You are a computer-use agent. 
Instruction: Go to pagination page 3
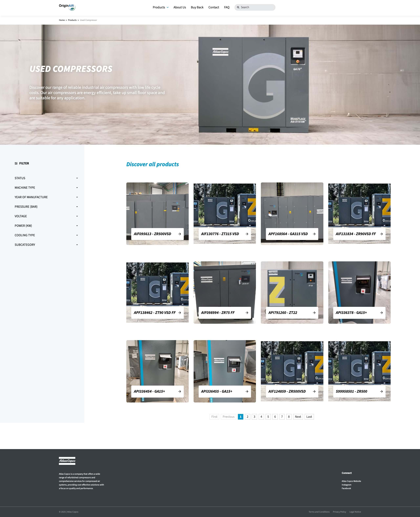(x=254, y=417)
